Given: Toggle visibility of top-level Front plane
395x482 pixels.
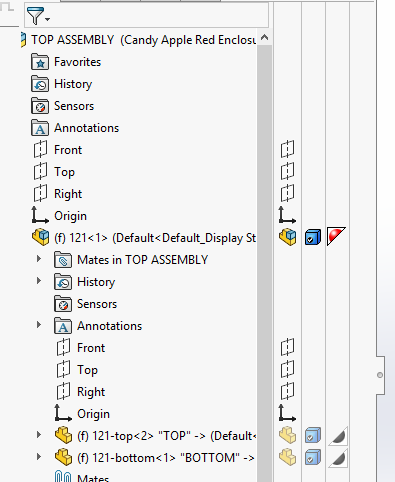Looking at the screenshot, I should [287, 149].
